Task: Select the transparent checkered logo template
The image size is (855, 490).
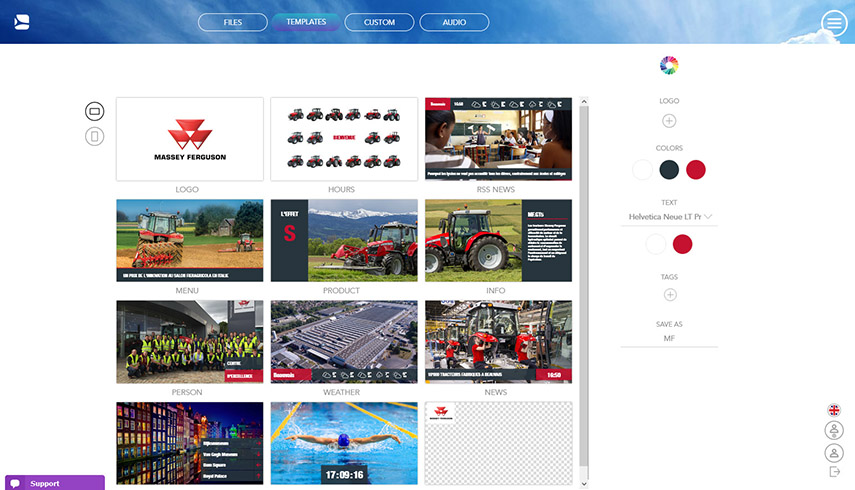Action: point(498,443)
